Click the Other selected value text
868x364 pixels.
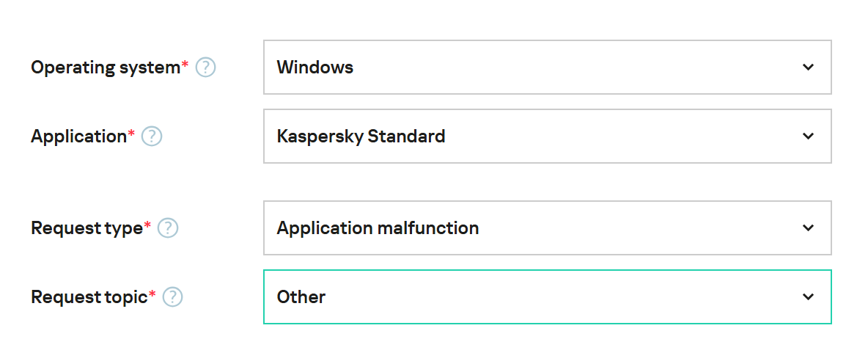click(301, 296)
